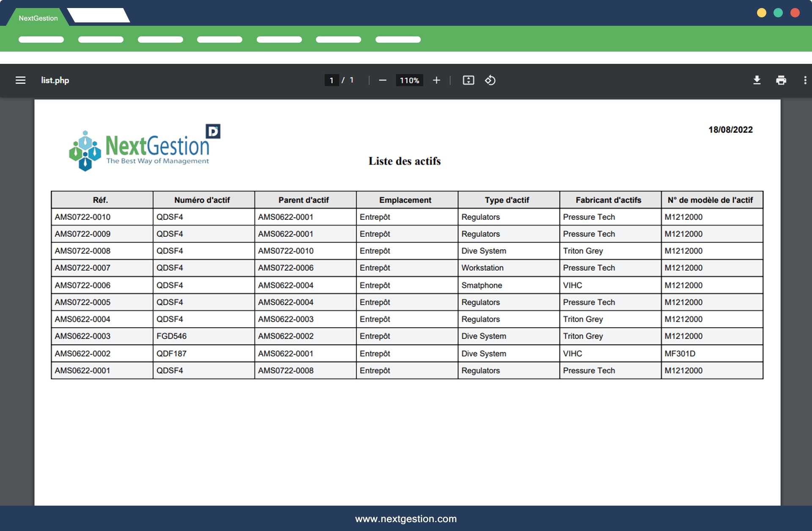Click the zoom out minus icon

(x=382, y=80)
